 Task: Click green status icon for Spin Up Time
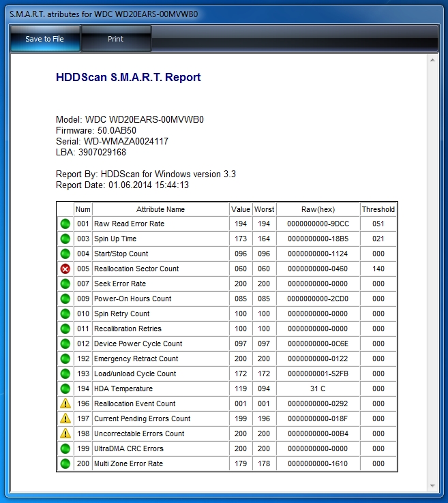tap(65, 239)
